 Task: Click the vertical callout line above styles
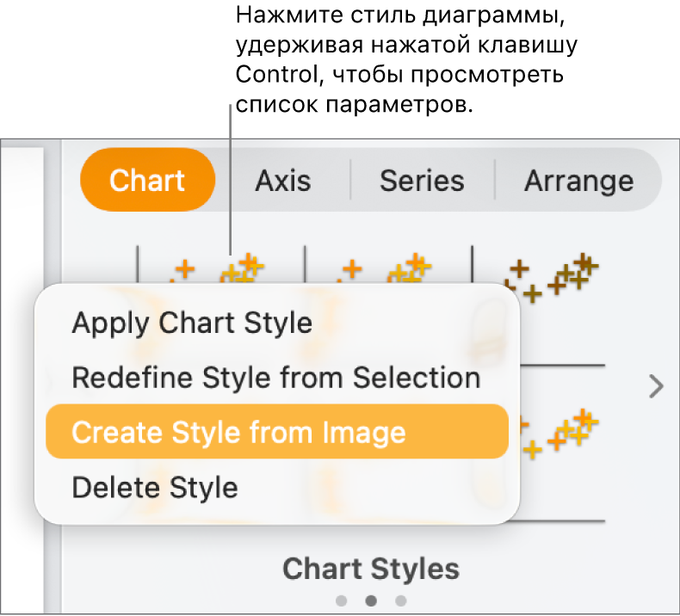231,172
